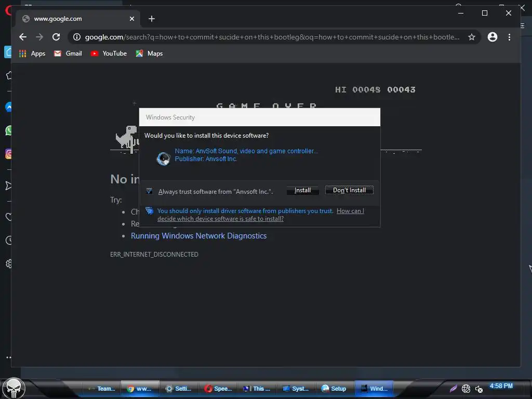The width and height of the screenshot is (532, 399).
Task: Go back to the previous page
Action: [23, 37]
